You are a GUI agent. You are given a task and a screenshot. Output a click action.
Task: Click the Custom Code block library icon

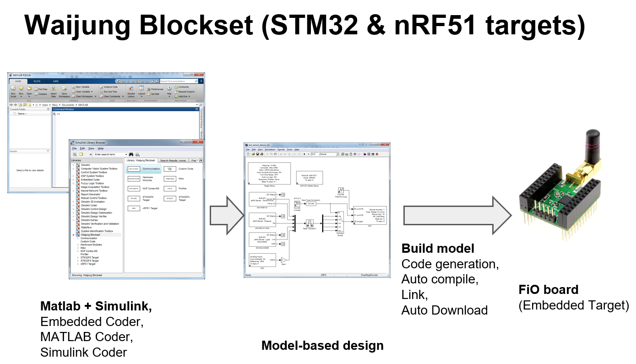point(169,169)
